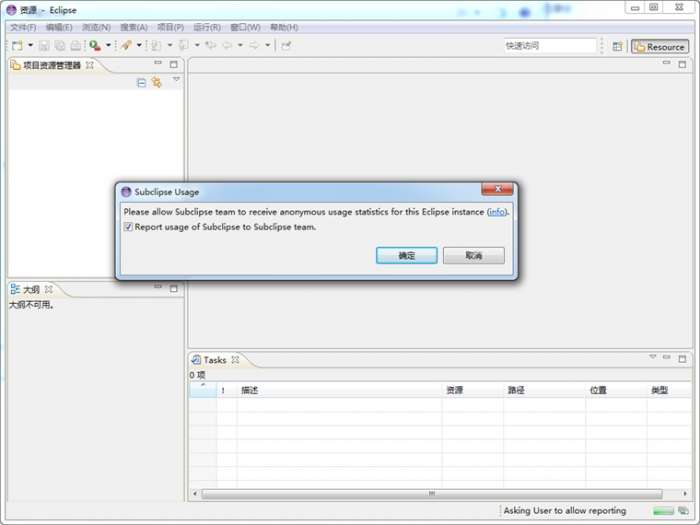This screenshot has height=525, width=700.
Task: Open the info link in the dialog
Action: click(x=497, y=212)
